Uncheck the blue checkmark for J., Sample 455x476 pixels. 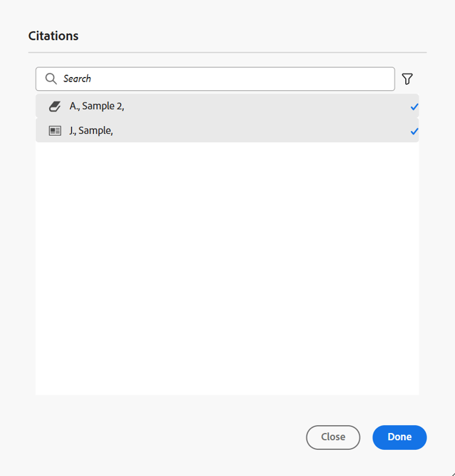414,132
